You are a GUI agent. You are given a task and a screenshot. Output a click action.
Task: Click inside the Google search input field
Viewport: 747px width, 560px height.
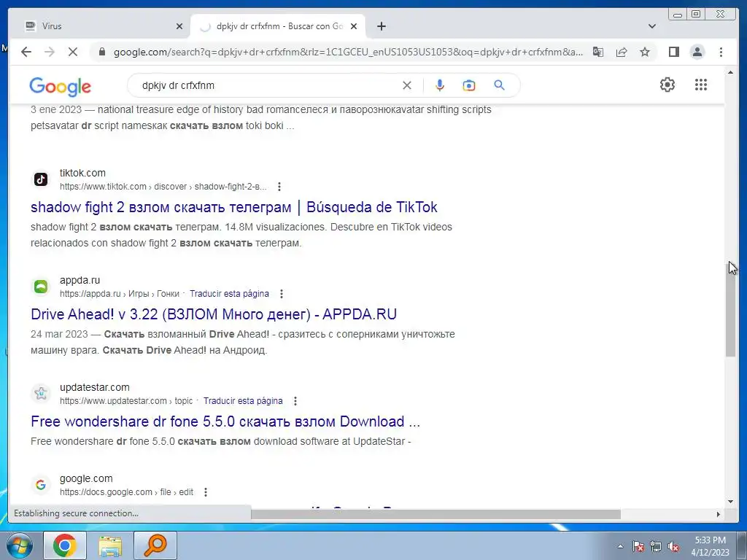tap(267, 86)
